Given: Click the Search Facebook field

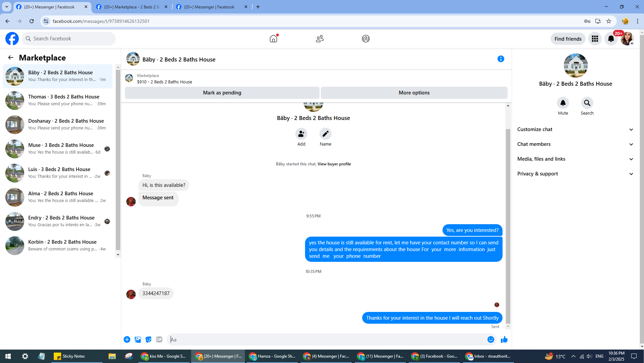Looking at the screenshot, I should [69, 39].
